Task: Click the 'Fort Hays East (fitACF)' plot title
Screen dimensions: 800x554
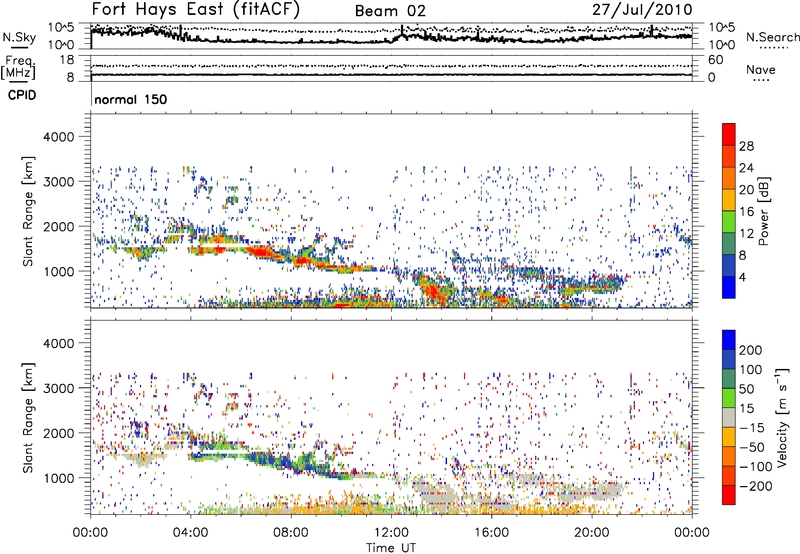Action: pos(196,9)
